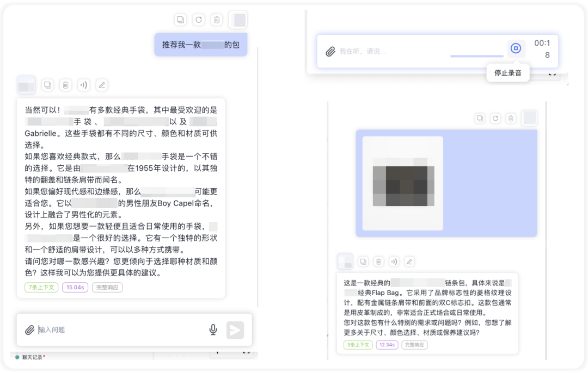The width and height of the screenshot is (588, 373).
Task: Read aloud the '当然可以' assistant reply
Action: pos(84,85)
